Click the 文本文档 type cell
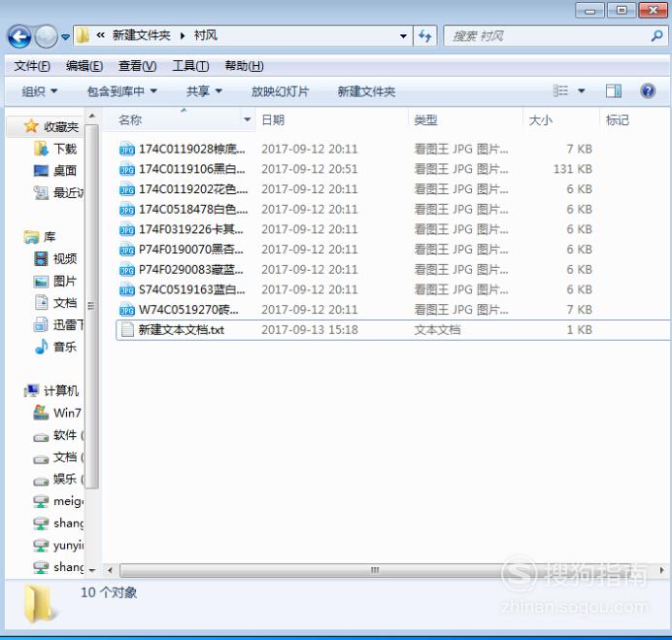This screenshot has height=640, width=672. tap(437, 329)
